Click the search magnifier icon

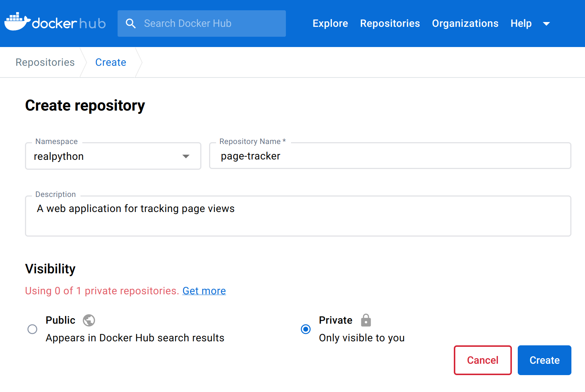[130, 24]
